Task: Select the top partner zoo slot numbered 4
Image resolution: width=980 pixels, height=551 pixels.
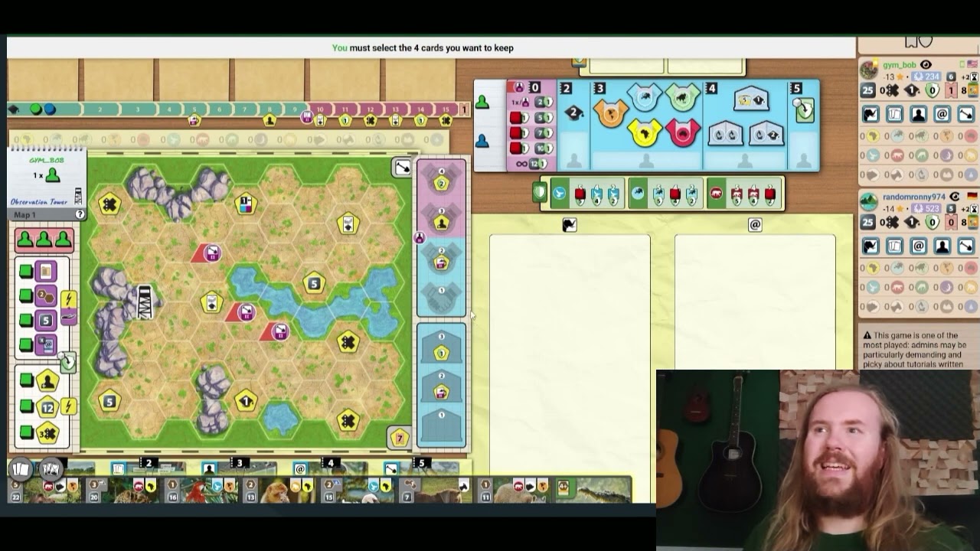Action: [441, 182]
